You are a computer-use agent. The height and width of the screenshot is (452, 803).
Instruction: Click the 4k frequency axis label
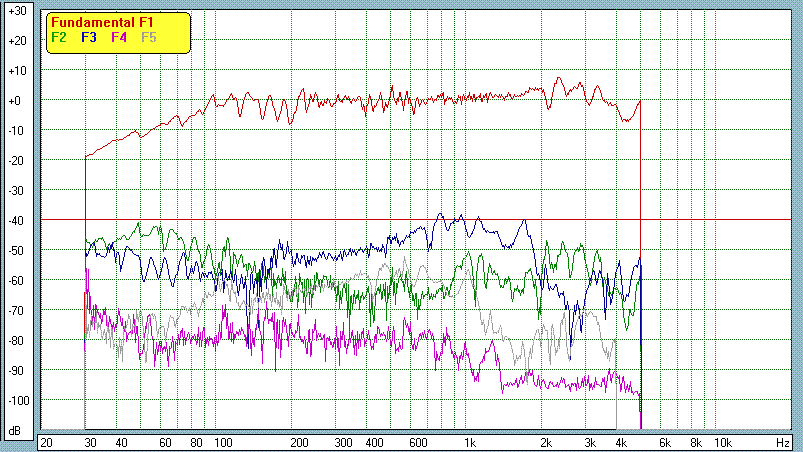621,443
